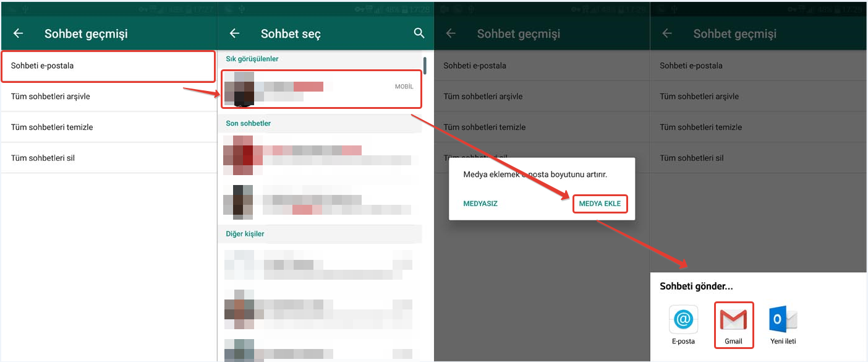Open the first contact under Son sohbetler
The height and width of the screenshot is (362, 868).
coord(320,155)
